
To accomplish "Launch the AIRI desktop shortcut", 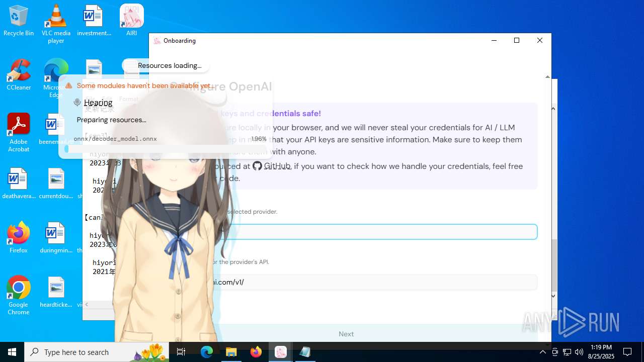I will [x=131, y=21].
